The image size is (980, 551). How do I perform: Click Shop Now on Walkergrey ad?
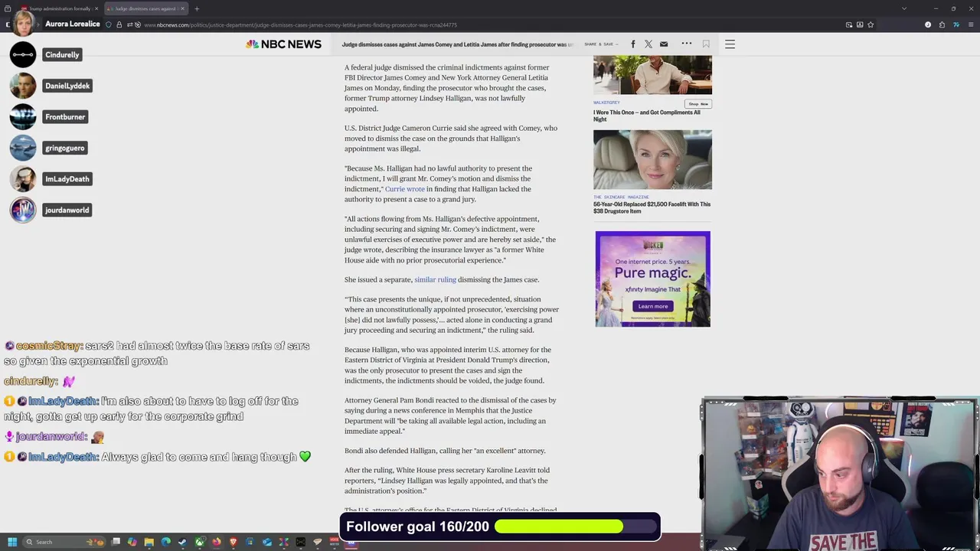pyautogui.click(x=697, y=104)
